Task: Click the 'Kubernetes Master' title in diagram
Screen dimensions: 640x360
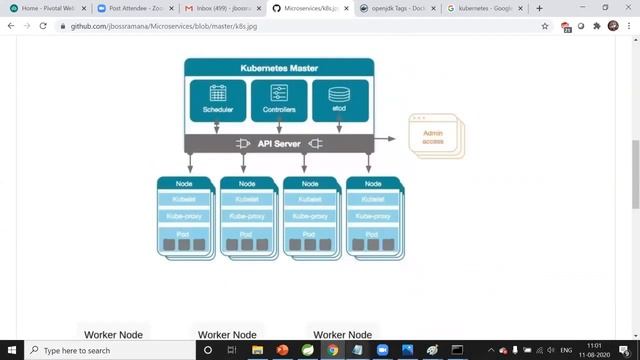Action: coord(279,68)
